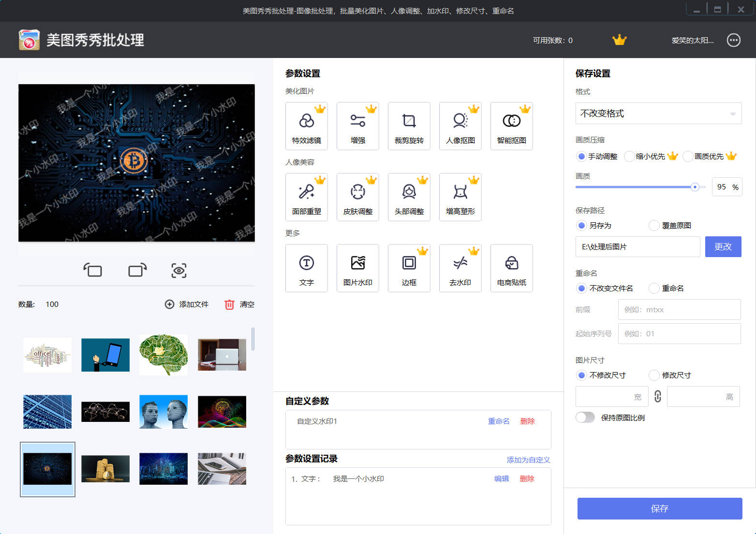Image resolution: width=756 pixels, height=534 pixels.
Task: Click 删除 link for 自定义水印1
Action: 527,421
